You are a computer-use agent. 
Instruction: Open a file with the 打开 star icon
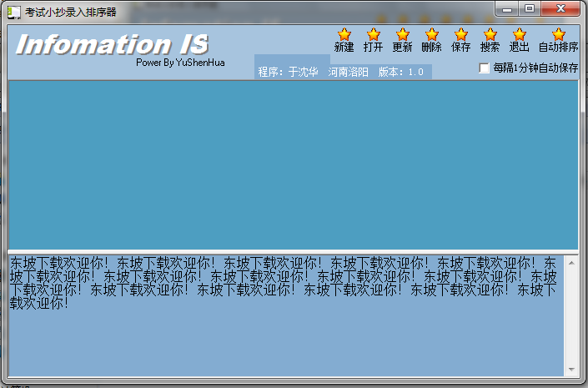pos(373,34)
